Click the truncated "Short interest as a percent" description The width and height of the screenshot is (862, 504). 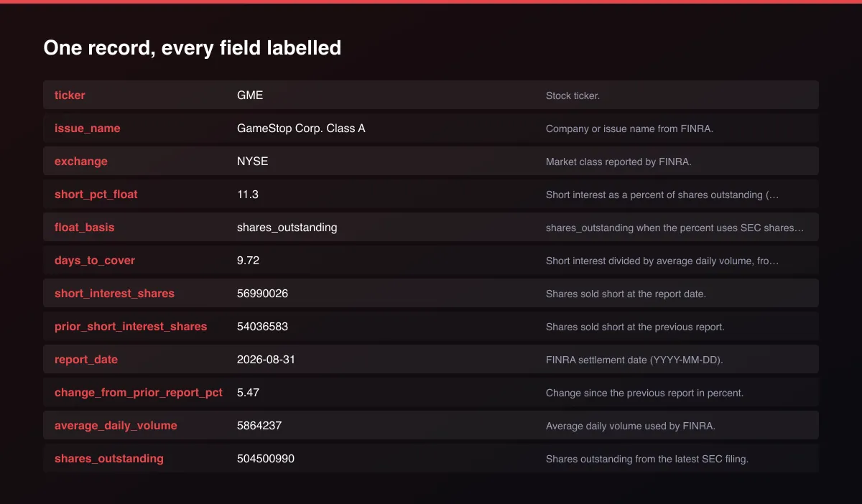[x=662, y=195]
